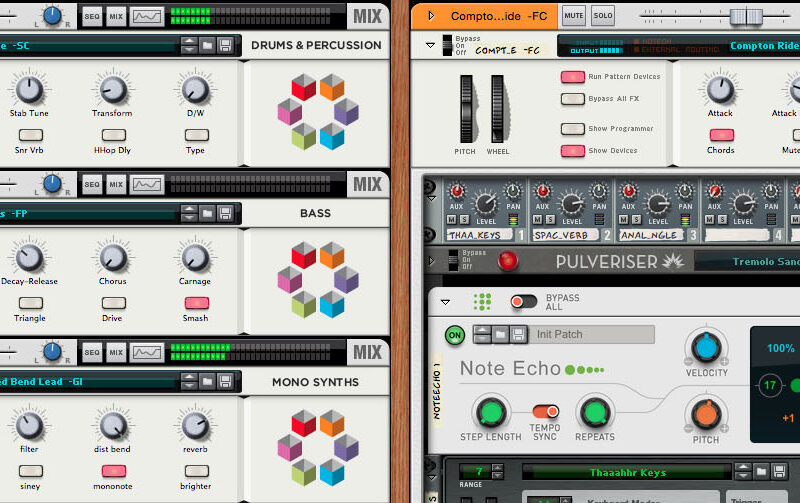Image resolution: width=800 pixels, height=503 pixels.
Task: Click Combinator cube logo in Drums & Percussion
Action: 318,112
